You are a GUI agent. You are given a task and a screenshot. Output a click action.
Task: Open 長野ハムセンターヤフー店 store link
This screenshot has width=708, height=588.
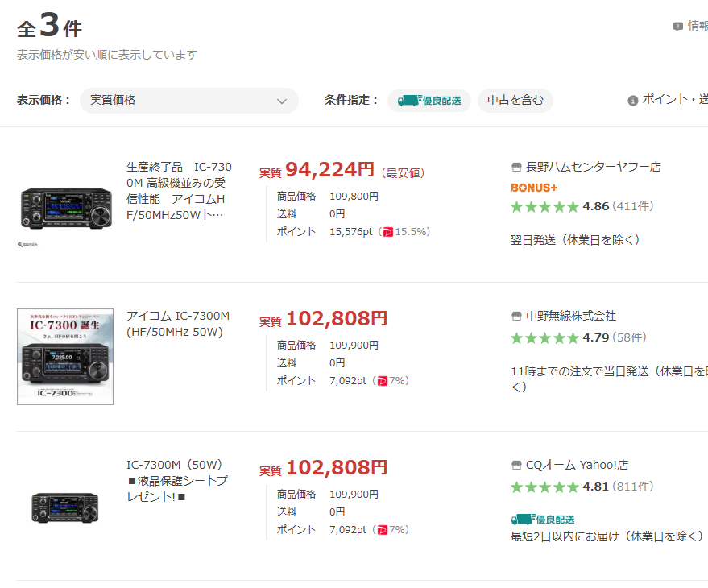[x=594, y=167]
